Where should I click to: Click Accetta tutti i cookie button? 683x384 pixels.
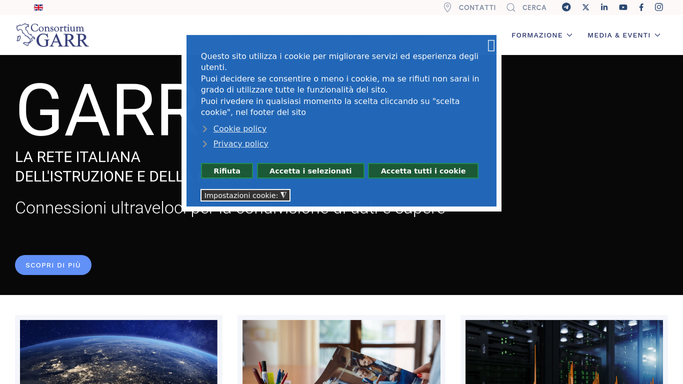(x=423, y=171)
